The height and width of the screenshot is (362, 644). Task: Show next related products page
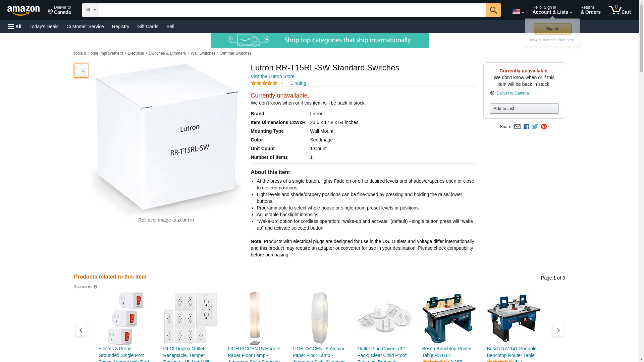tap(558, 330)
